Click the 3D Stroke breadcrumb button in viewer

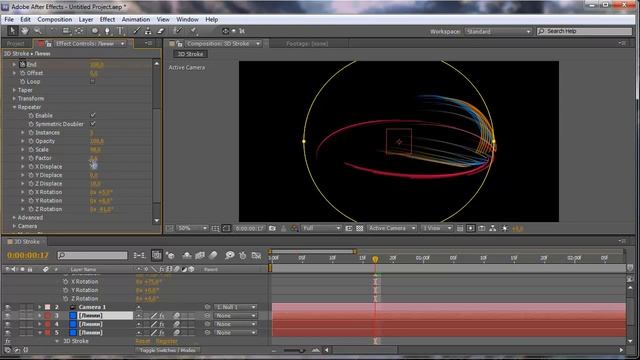click(x=190, y=54)
